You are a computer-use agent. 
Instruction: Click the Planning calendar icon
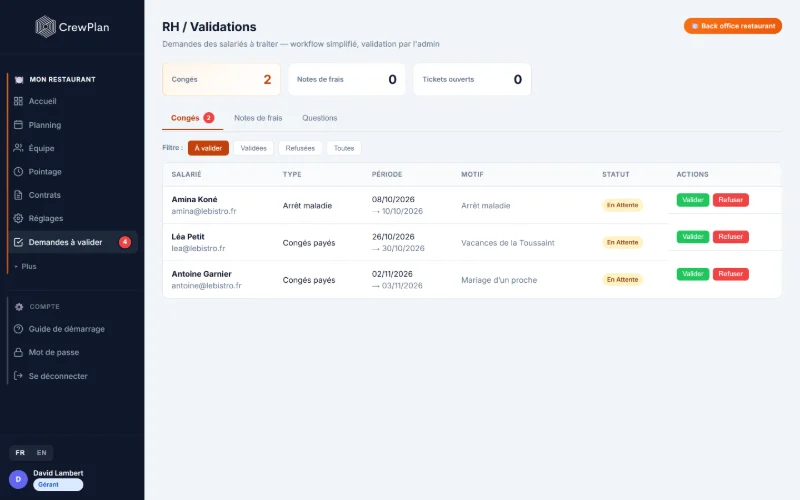click(x=18, y=124)
